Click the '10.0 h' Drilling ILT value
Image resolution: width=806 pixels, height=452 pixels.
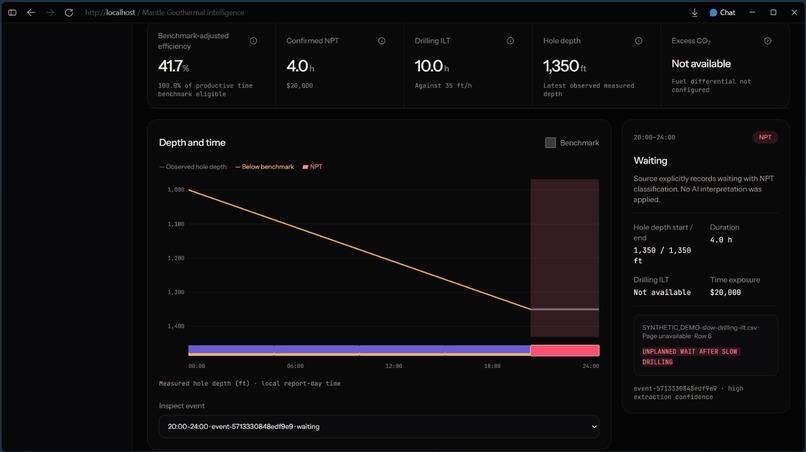tap(432, 66)
